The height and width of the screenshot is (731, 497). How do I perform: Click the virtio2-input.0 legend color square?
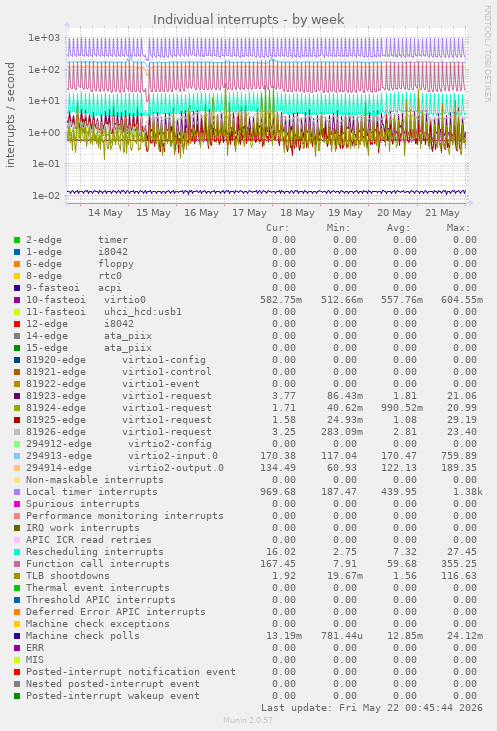(17, 456)
